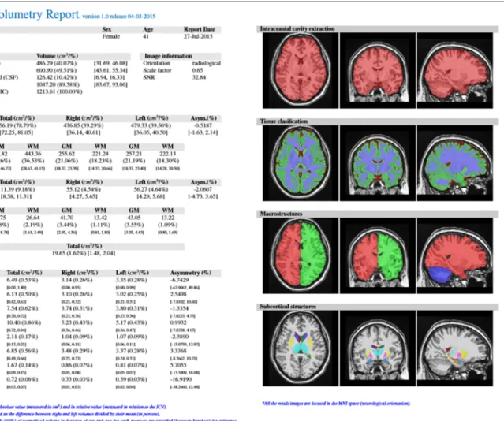Select the GM value 257.21
This screenshot has height=421, width=504.
coord(134,154)
